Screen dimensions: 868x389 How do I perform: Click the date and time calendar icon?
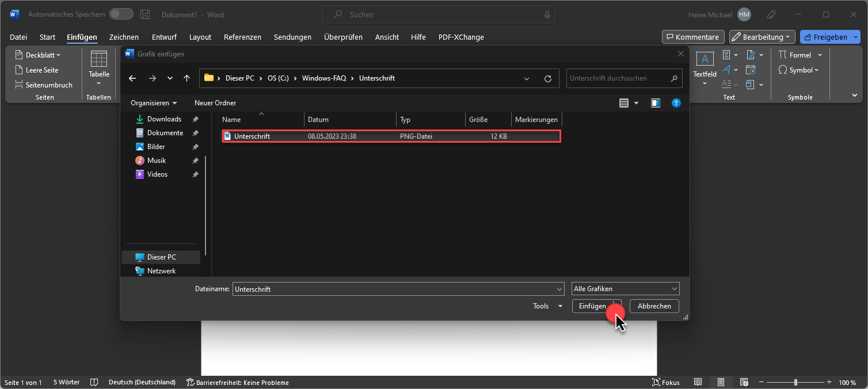coord(750,70)
